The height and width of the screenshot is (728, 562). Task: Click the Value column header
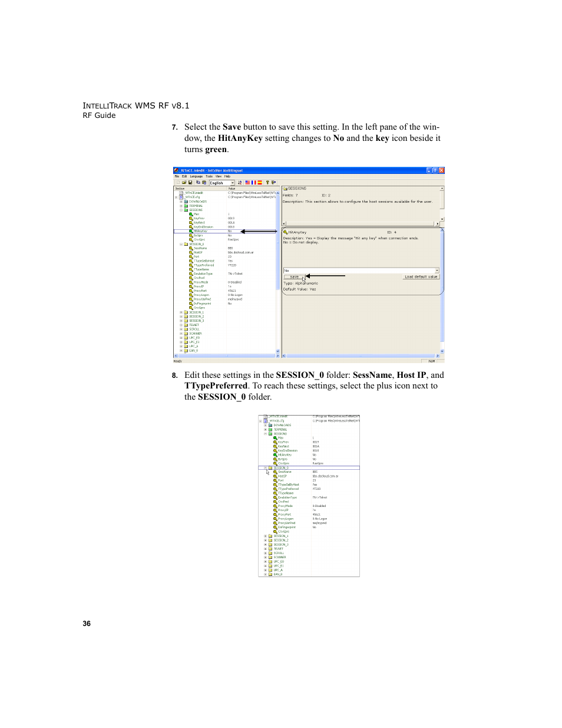click(x=253, y=189)
